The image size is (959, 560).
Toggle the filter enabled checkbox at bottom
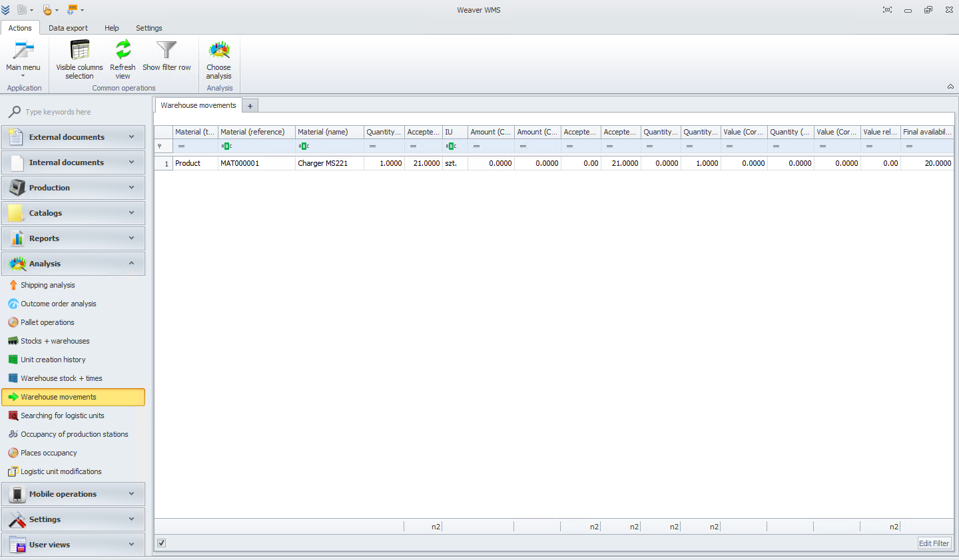pyautogui.click(x=161, y=543)
